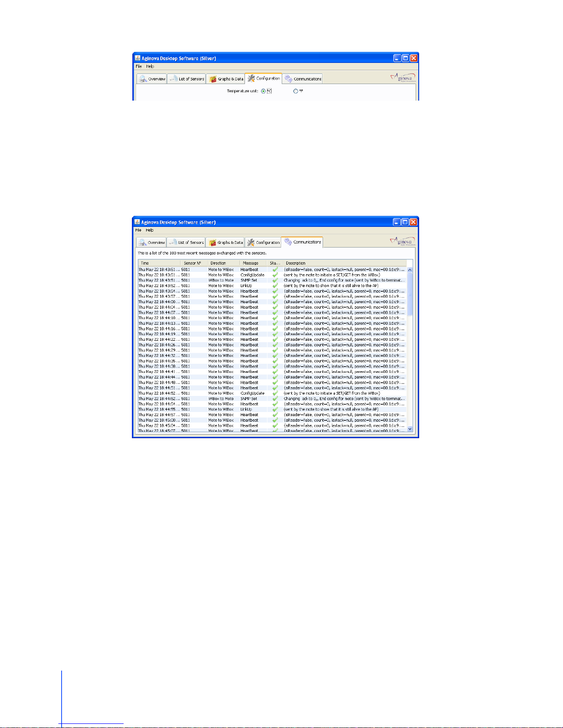This screenshot has height=728, width=563.
Task: Click status checkmark in 18:44:00 Heartbeat row
Action: coord(275,302)
